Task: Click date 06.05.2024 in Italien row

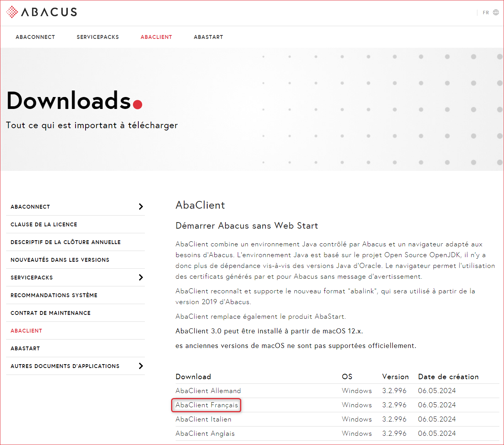Action: pyautogui.click(x=437, y=419)
